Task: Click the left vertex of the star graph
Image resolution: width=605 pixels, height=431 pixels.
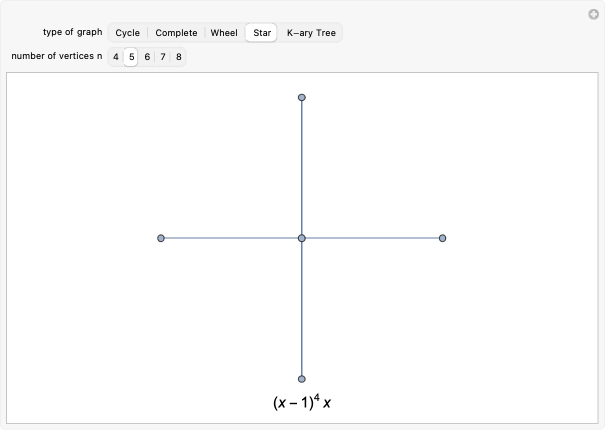Action: [161, 238]
